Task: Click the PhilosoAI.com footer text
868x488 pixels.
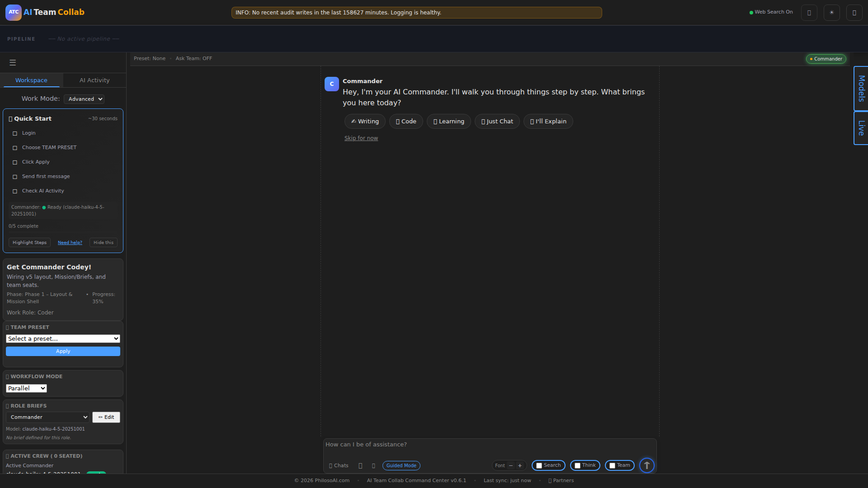Action: [x=322, y=481]
